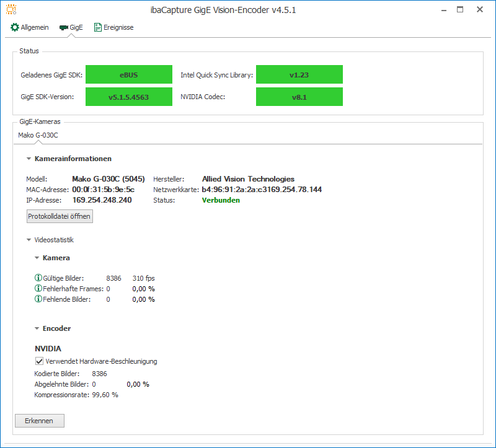The image size is (496, 448).
Task: Minimize the ibaCapture window
Action: click(x=444, y=10)
